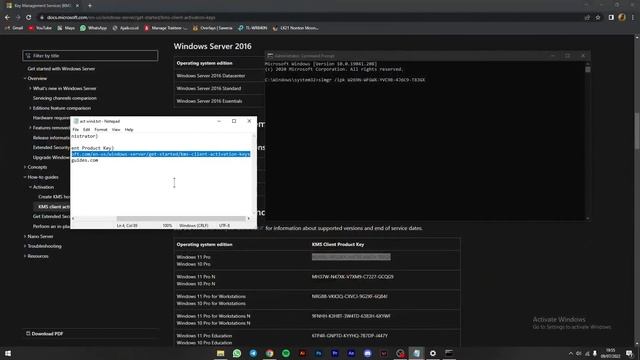Open the Maps bookmark
Image resolution: width=640 pixels, height=360 pixels.
click(66, 28)
